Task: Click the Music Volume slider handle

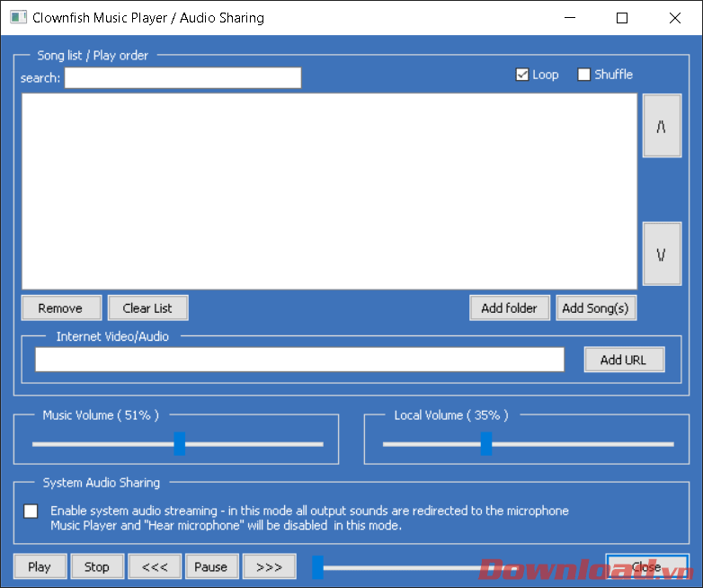Action: (180, 443)
